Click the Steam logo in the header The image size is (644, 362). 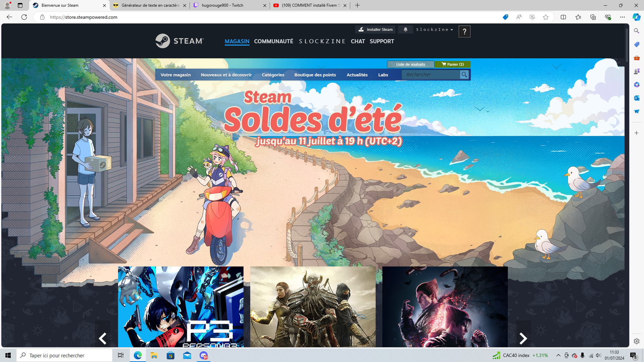(179, 41)
